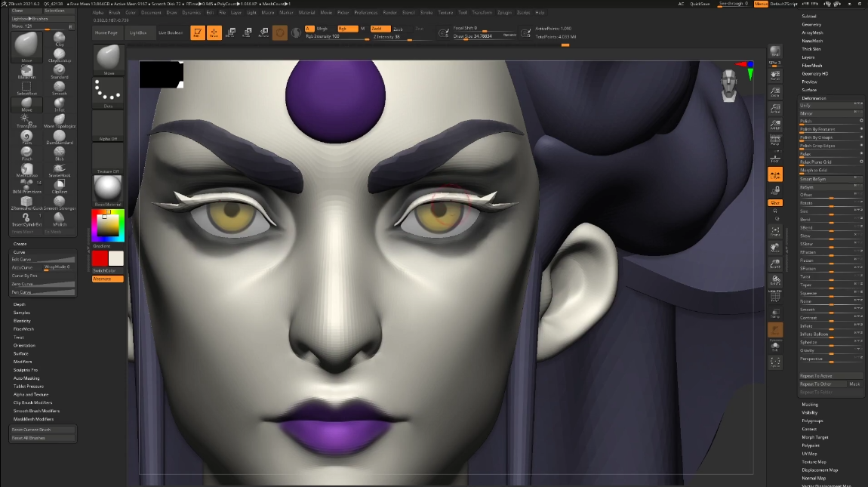Toggle Local Symmetry button
This screenshot has height=487, width=868.
[x=775, y=174]
